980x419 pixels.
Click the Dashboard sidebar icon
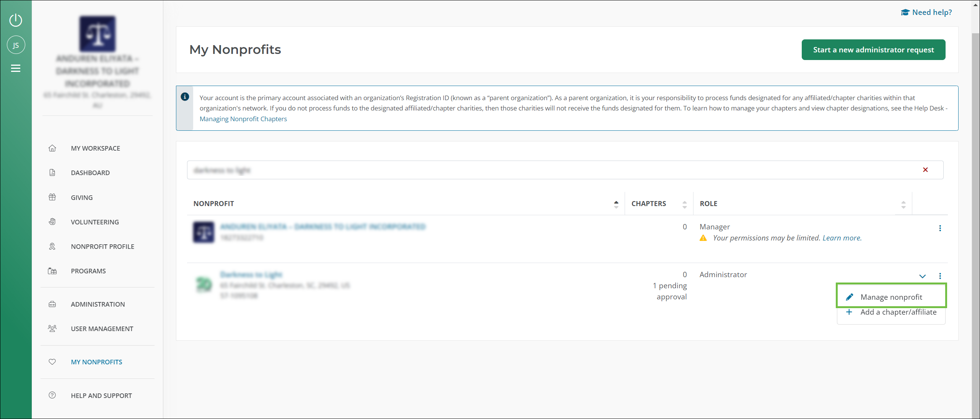pos(52,172)
